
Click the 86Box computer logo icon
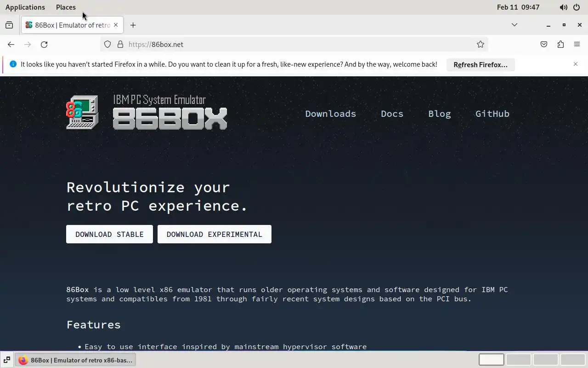(82, 112)
